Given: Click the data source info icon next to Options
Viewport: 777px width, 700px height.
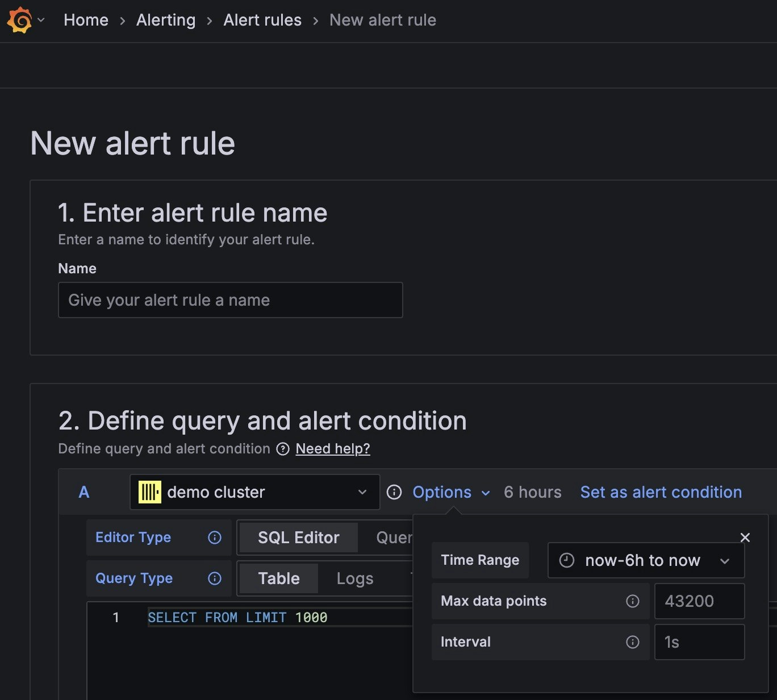Looking at the screenshot, I should 394,492.
